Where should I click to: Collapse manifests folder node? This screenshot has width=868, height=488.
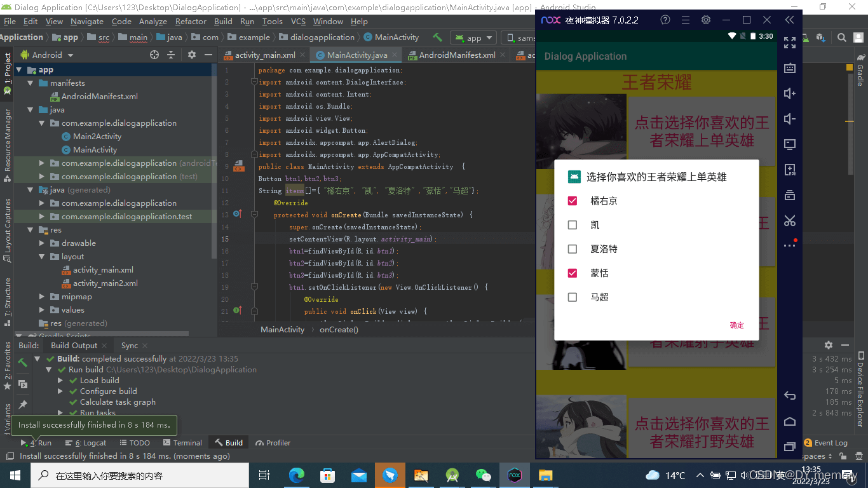point(30,83)
